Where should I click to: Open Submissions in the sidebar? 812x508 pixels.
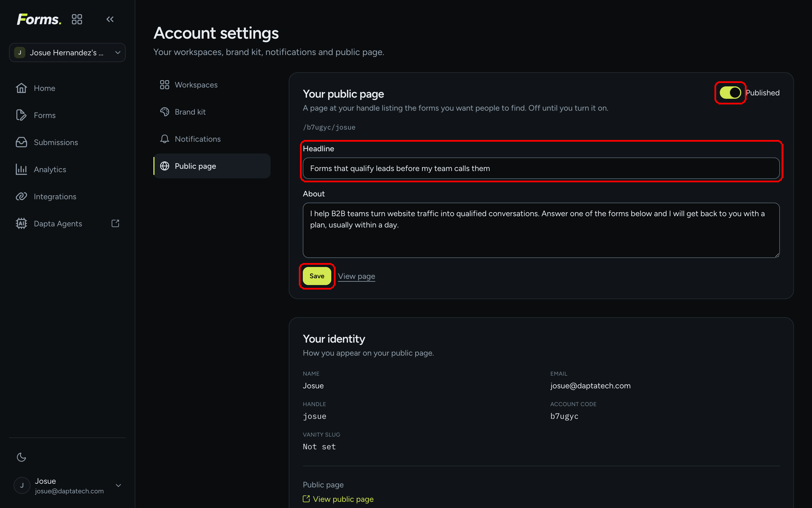coord(67,142)
